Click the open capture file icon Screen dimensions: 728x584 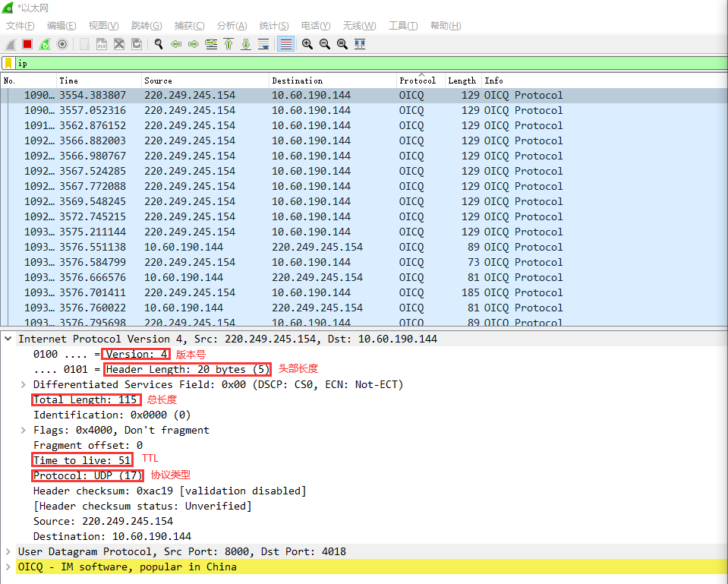(84, 44)
